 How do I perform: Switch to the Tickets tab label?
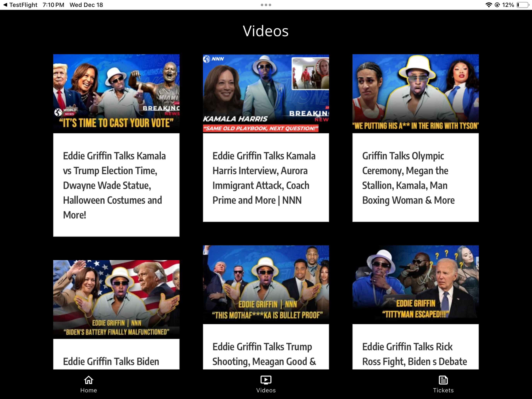tap(443, 390)
